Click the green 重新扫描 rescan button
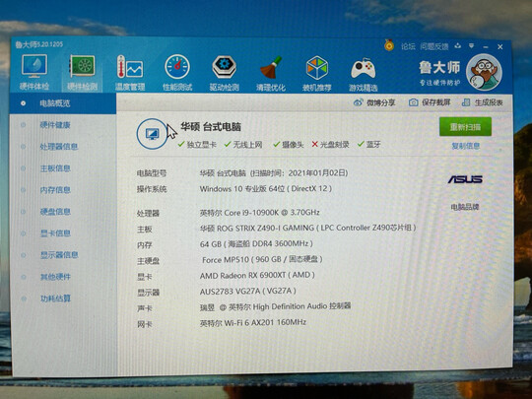This screenshot has height=399, width=532. [465, 126]
